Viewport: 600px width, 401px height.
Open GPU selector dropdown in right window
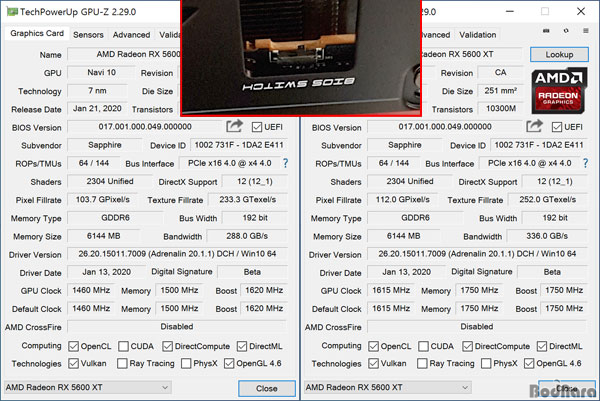pos(388,388)
